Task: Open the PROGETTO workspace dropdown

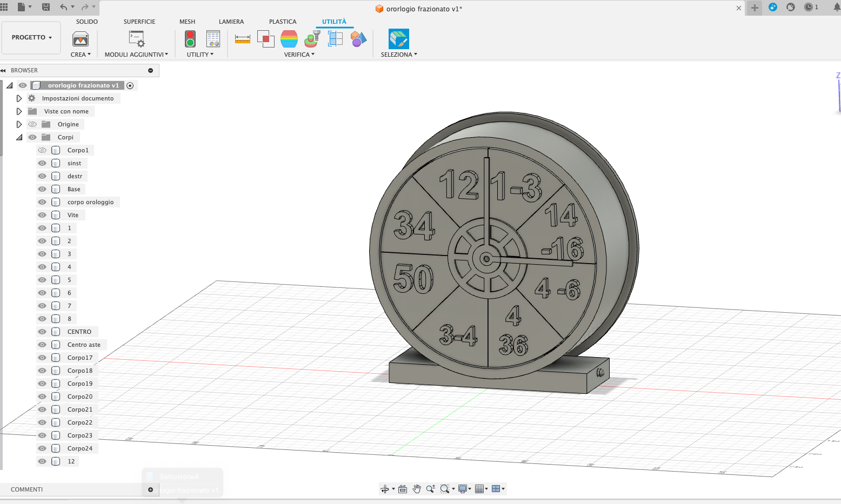Action: point(31,38)
